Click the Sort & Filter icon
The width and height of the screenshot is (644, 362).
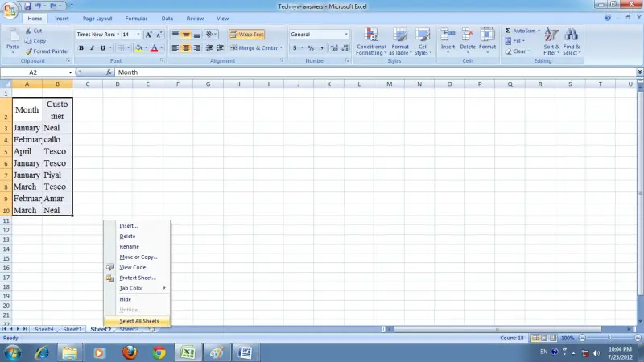(551, 35)
